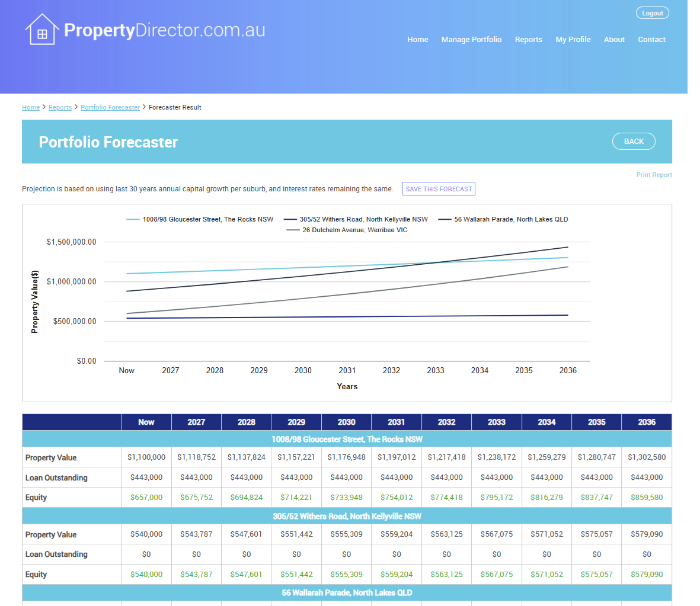Viewport: 700px width, 606px height.
Task: Open the Home navigation menu item
Action: pyautogui.click(x=417, y=40)
